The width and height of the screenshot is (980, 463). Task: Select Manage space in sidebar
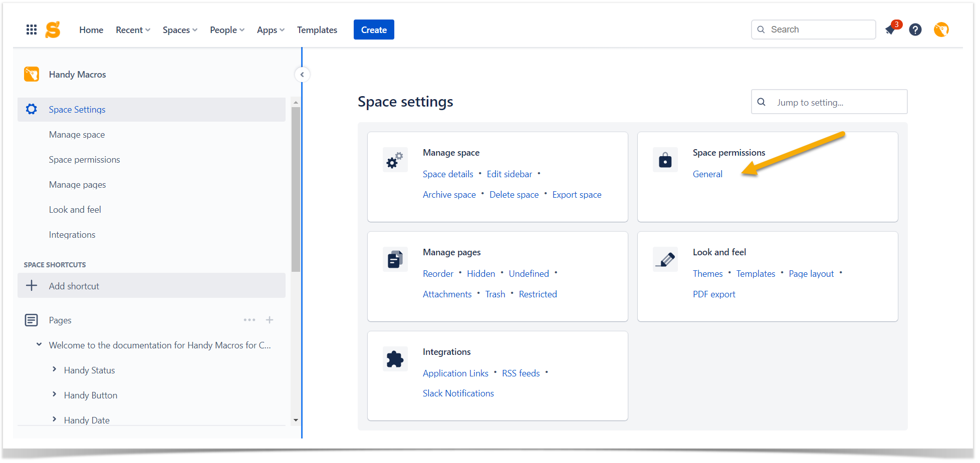[77, 135]
